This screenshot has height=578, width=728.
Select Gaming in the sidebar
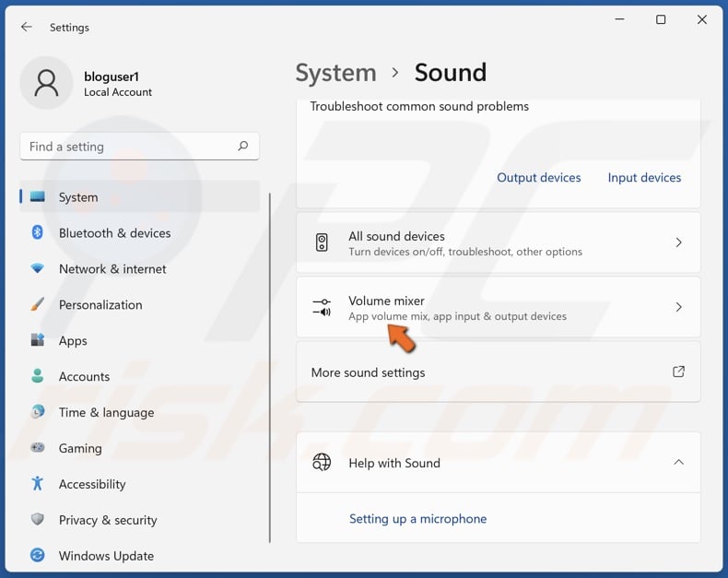(139, 448)
